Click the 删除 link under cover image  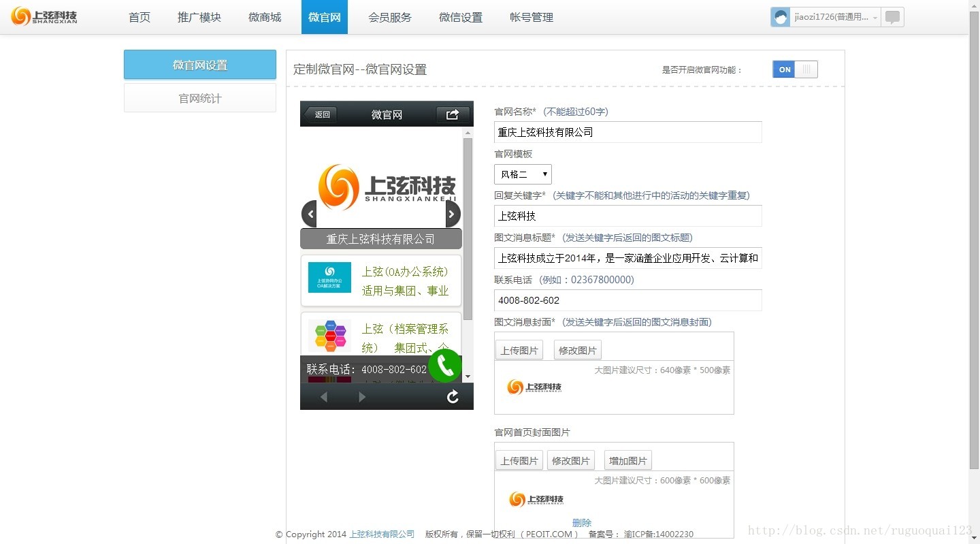582,522
